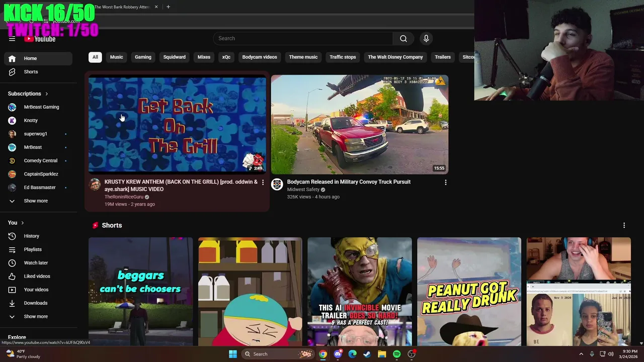Open TheRoninRiceGuru channel name link

point(124,197)
